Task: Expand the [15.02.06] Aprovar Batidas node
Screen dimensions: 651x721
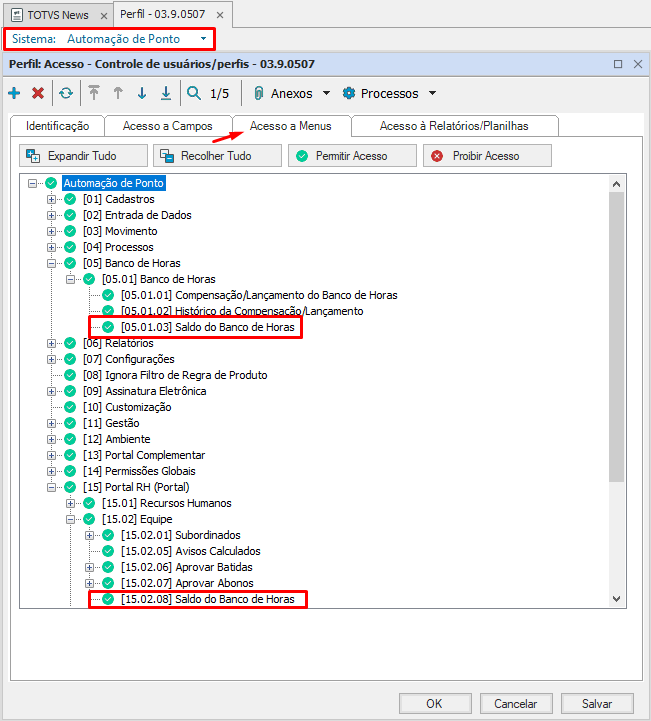Action: coord(89,567)
